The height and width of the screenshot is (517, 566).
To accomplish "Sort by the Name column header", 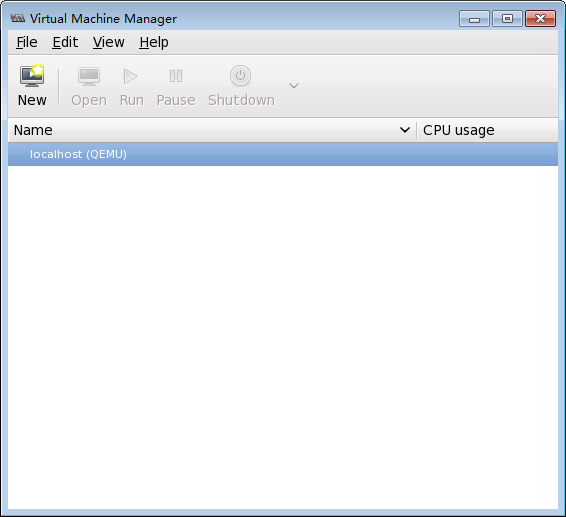I will coord(212,130).
